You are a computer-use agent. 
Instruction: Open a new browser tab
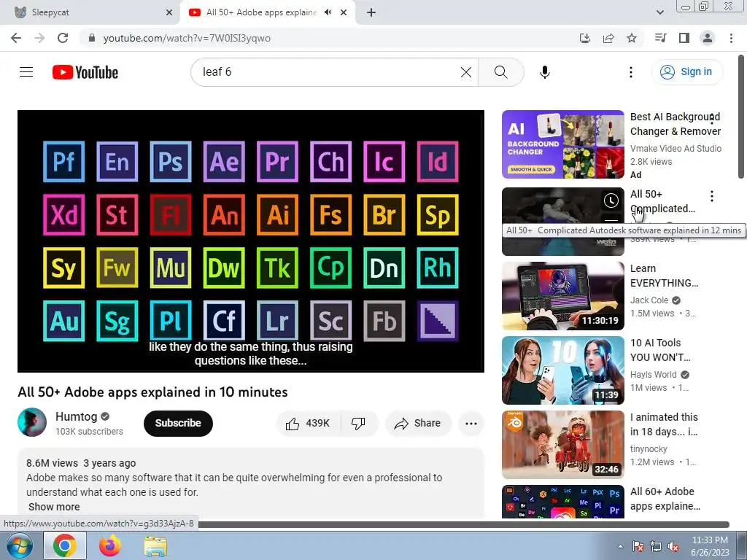coord(371,12)
